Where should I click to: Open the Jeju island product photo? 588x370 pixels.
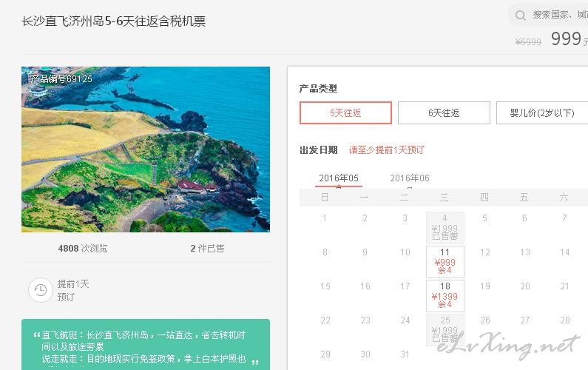(146, 149)
